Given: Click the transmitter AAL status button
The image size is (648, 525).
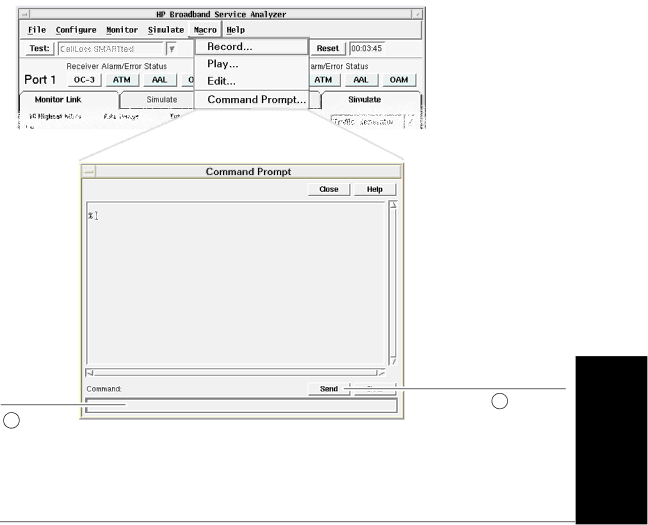Looking at the screenshot, I should 361,80.
